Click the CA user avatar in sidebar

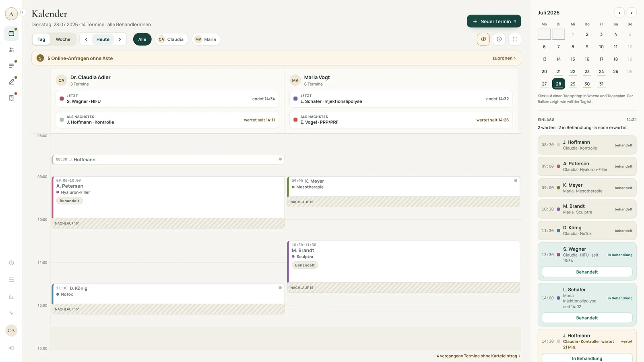11,331
